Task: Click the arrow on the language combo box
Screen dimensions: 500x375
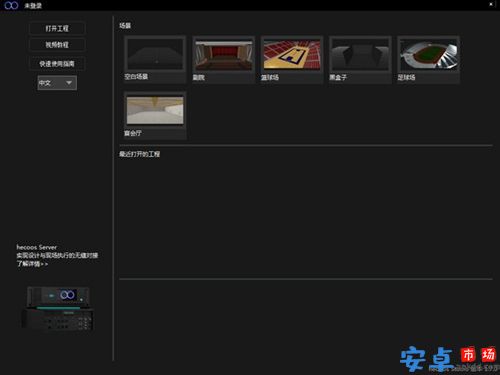Action: pyautogui.click(x=69, y=83)
